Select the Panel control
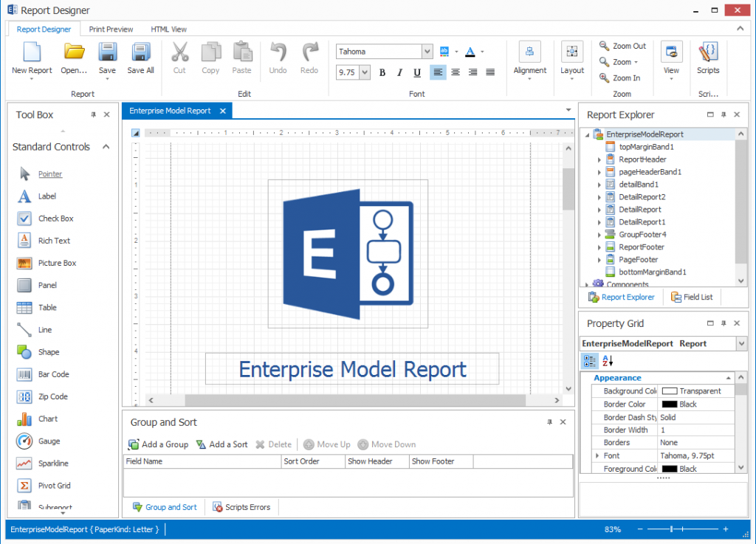This screenshot has height=544, width=756. coord(47,285)
